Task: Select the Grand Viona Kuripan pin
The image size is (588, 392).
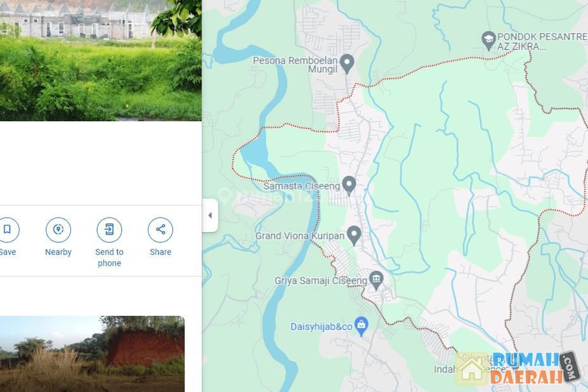Action: [x=354, y=235]
